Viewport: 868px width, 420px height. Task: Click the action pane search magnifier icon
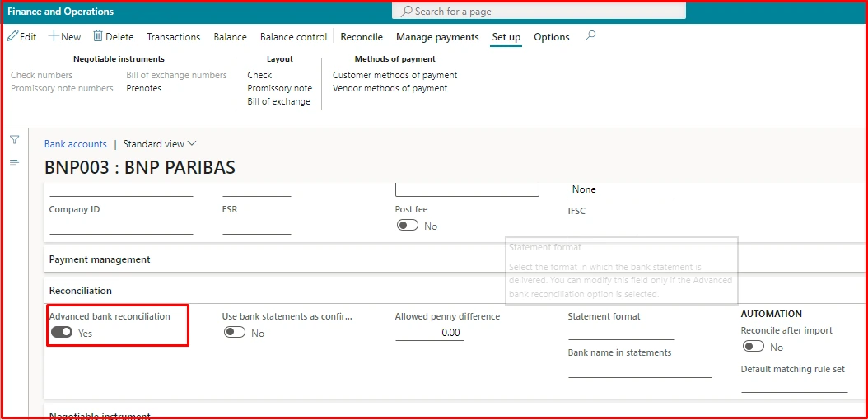[590, 36]
